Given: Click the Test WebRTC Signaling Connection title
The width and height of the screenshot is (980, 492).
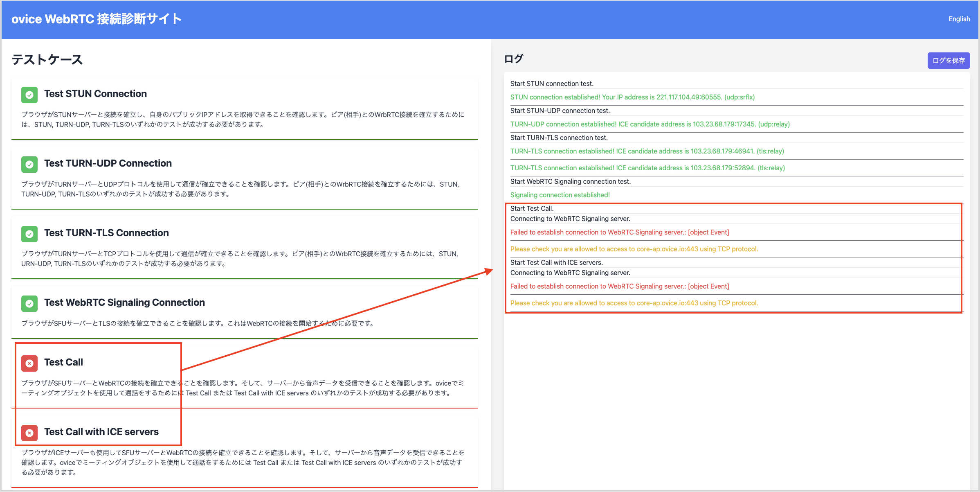Looking at the screenshot, I should (x=124, y=302).
